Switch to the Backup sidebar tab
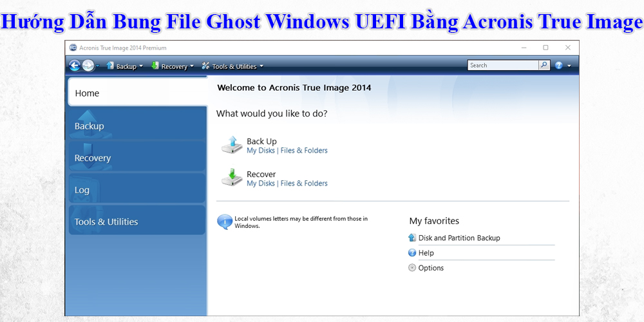This screenshot has height=322, width=644. [137, 126]
